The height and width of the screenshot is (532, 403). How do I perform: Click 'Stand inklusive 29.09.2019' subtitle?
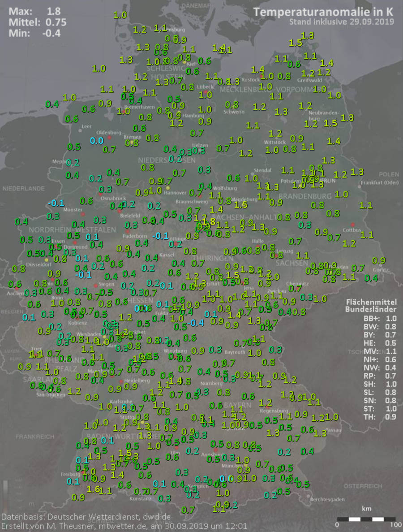[341, 22]
